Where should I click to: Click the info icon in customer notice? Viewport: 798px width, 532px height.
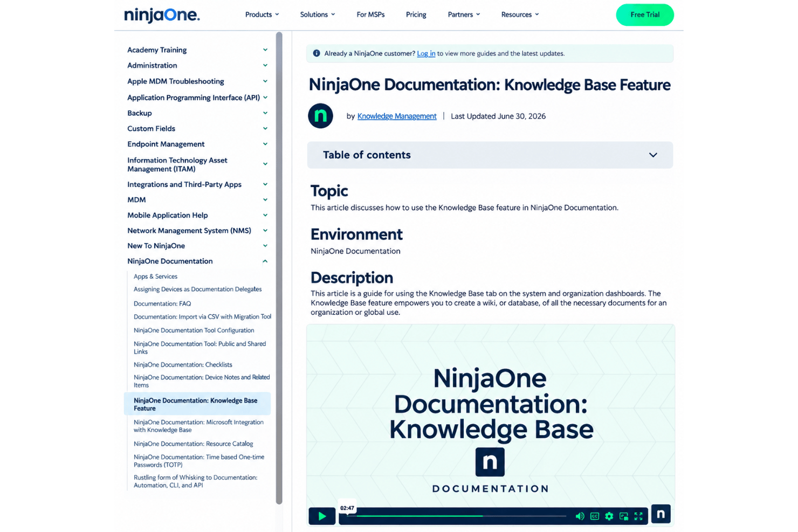[317, 53]
